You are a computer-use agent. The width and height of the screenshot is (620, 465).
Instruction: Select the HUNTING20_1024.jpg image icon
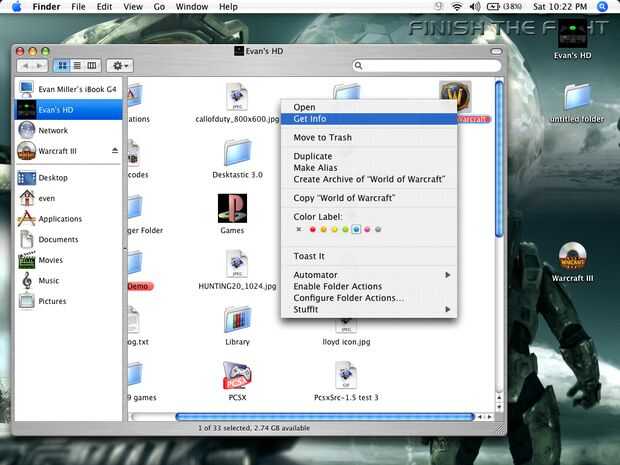237,264
